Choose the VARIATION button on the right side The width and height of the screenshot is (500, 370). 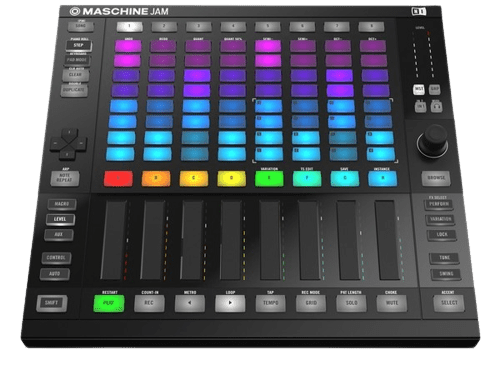(x=440, y=219)
